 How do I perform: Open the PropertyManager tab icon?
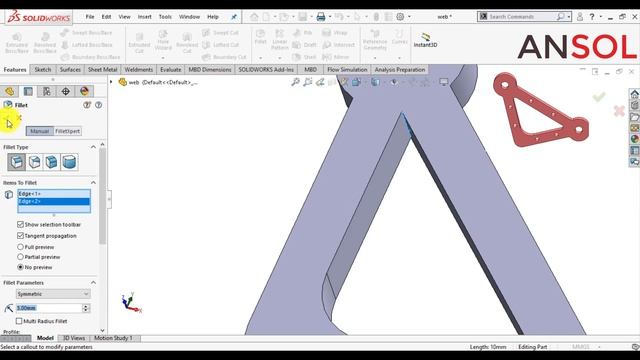pos(28,91)
